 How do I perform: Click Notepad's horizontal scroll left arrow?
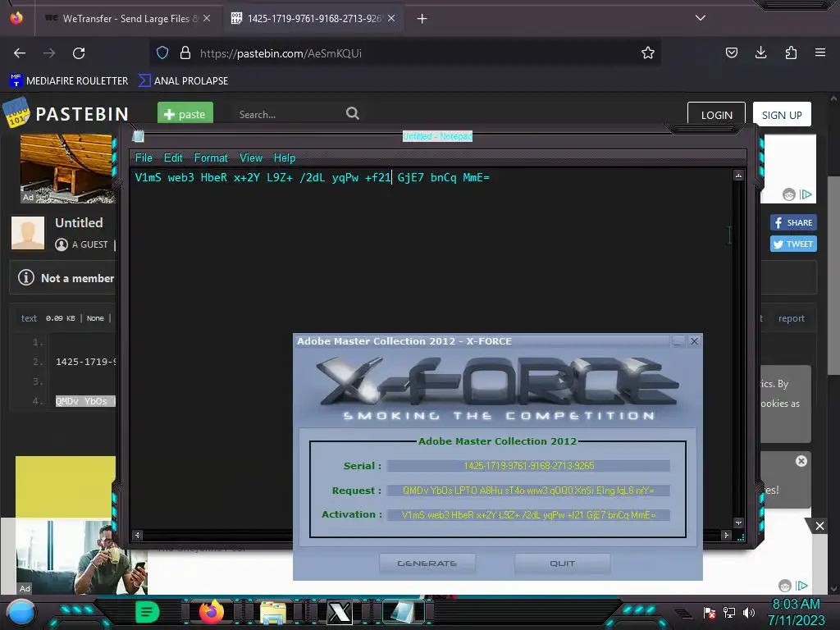tap(137, 535)
